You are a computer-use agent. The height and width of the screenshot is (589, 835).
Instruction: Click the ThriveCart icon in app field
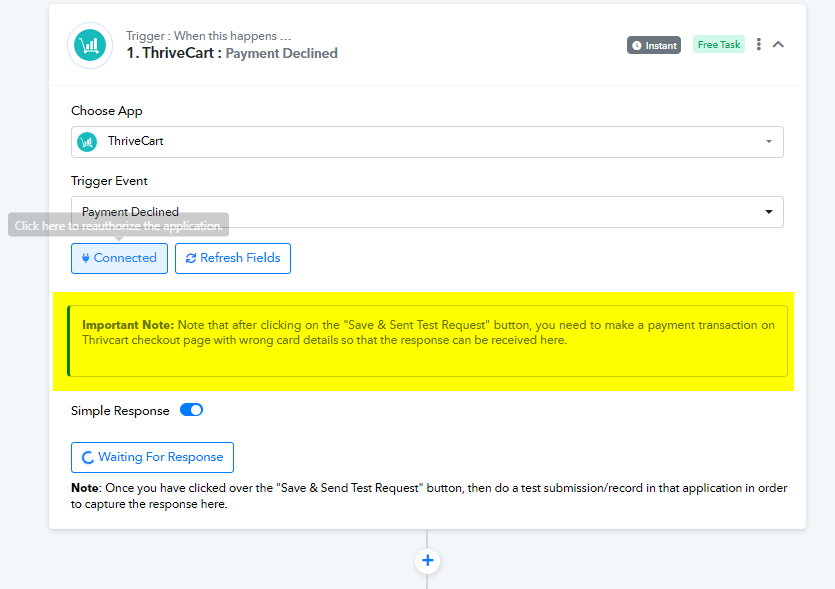[x=87, y=142]
